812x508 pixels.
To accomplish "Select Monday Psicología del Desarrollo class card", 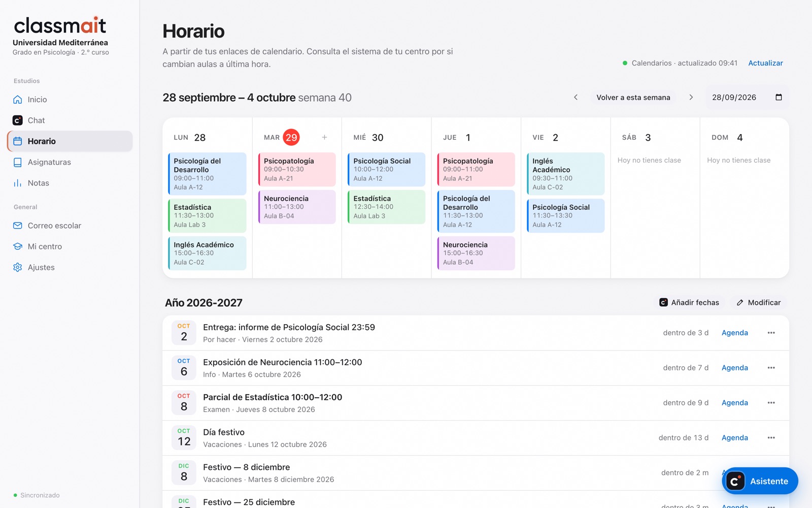I will (207, 174).
